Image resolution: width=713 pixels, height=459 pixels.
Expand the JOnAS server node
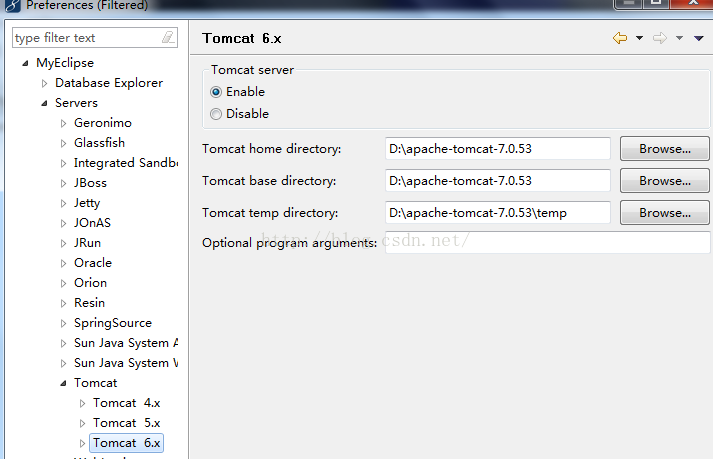(x=63, y=223)
